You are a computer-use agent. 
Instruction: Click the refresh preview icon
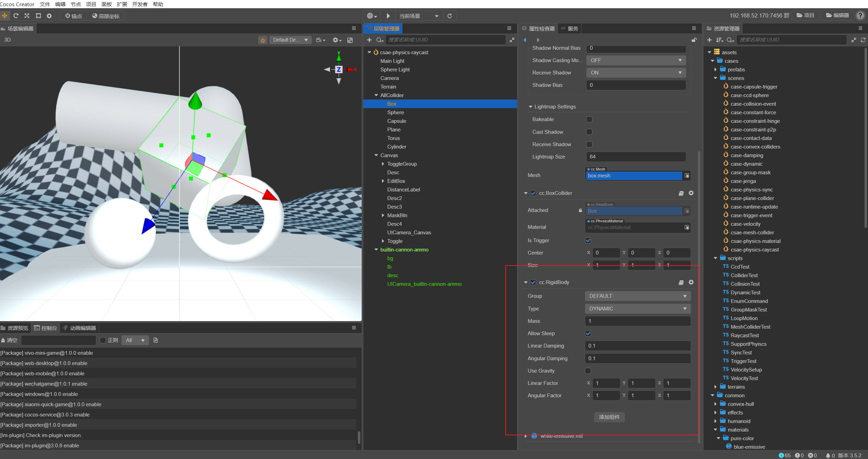(x=449, y=16)
